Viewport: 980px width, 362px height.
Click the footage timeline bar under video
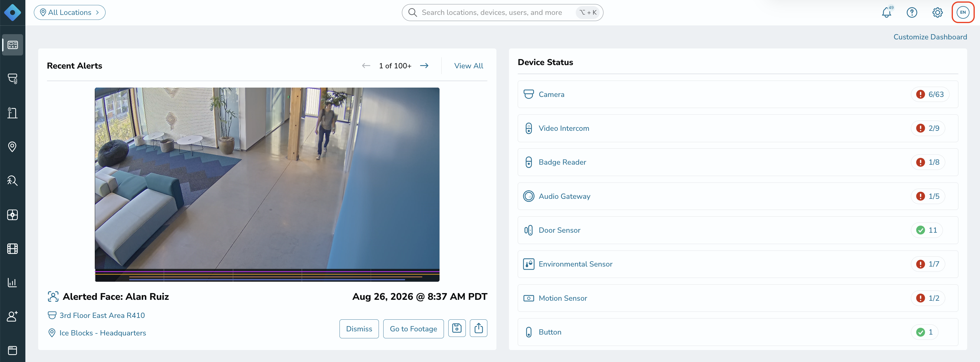coord(267,275)
